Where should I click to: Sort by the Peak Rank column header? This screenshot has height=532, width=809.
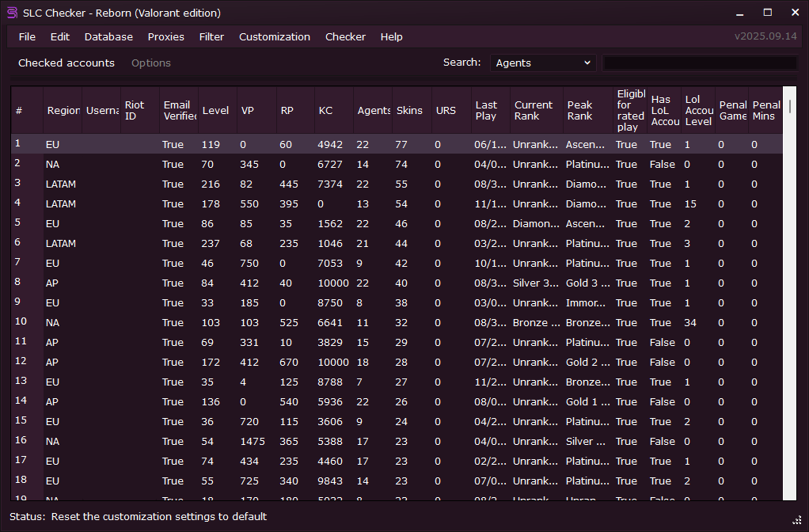tap(587, 110)
